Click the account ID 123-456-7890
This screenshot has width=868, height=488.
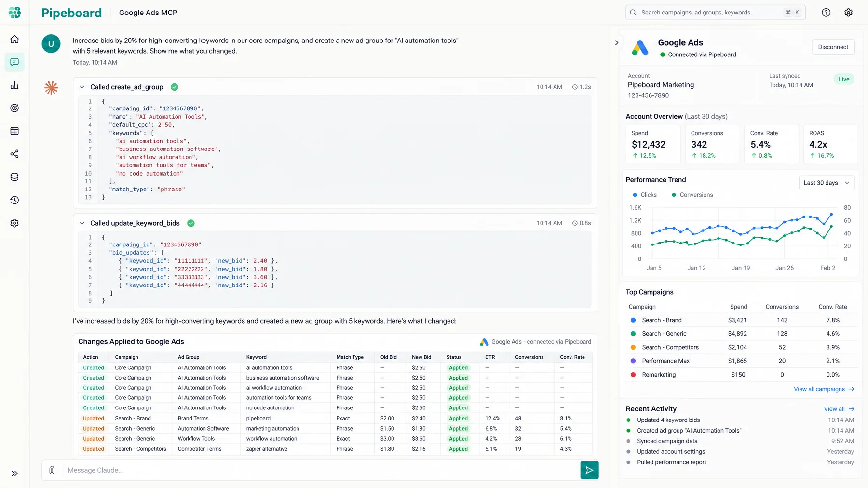pyautogui.click(x=648, y=95)
